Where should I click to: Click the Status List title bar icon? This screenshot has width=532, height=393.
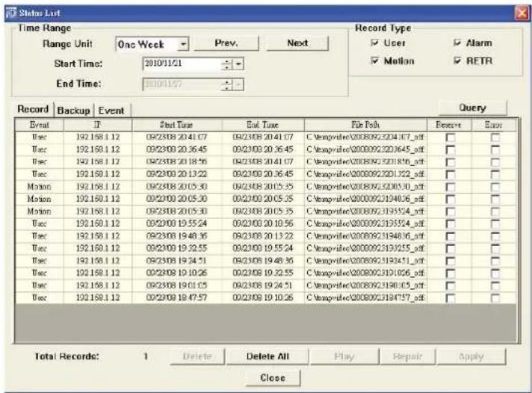(x=10, y=13)
